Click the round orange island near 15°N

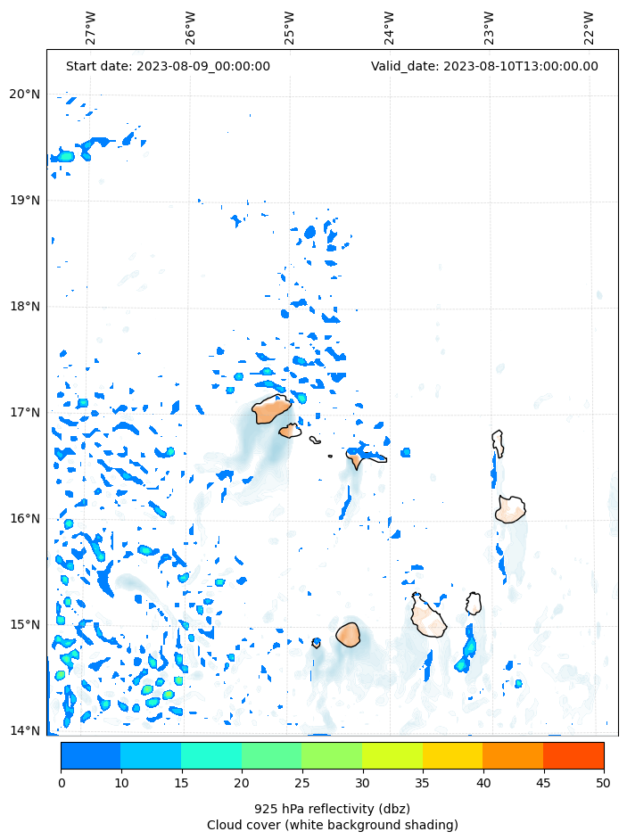pyautogui.click(x=348, y=635)
